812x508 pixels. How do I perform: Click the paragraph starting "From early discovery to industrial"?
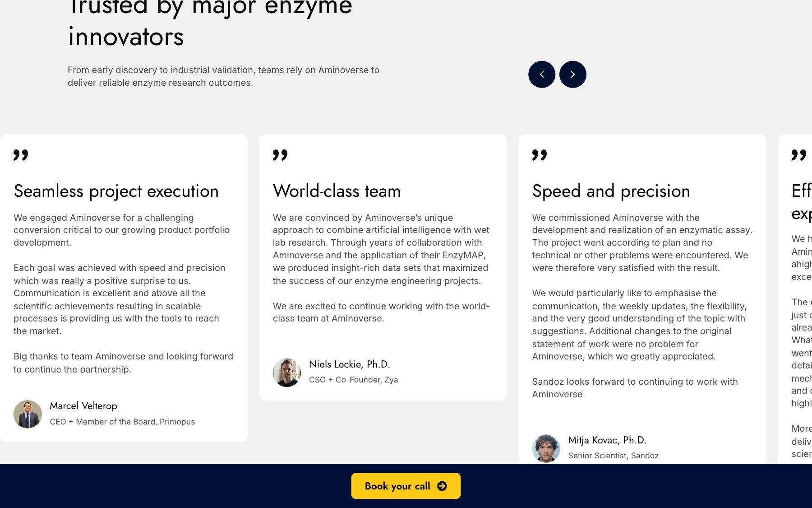224,76
